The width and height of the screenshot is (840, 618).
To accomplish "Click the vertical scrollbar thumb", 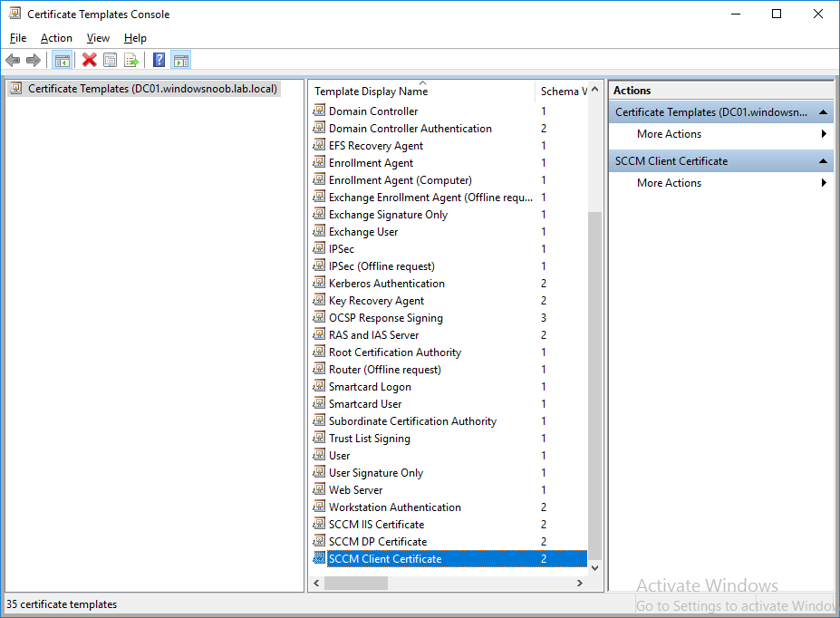I will [x=595, y=386].
